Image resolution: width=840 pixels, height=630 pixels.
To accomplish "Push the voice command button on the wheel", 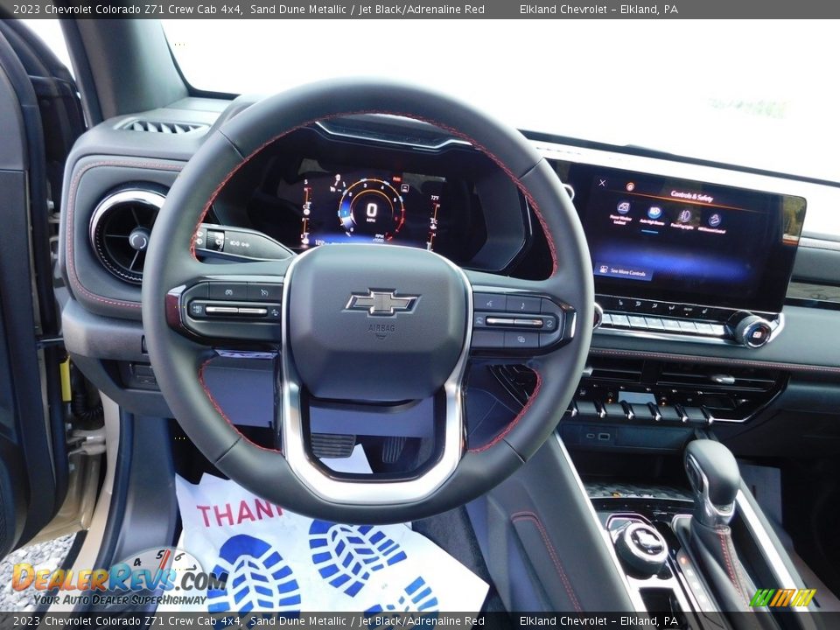I will point(490,304).
